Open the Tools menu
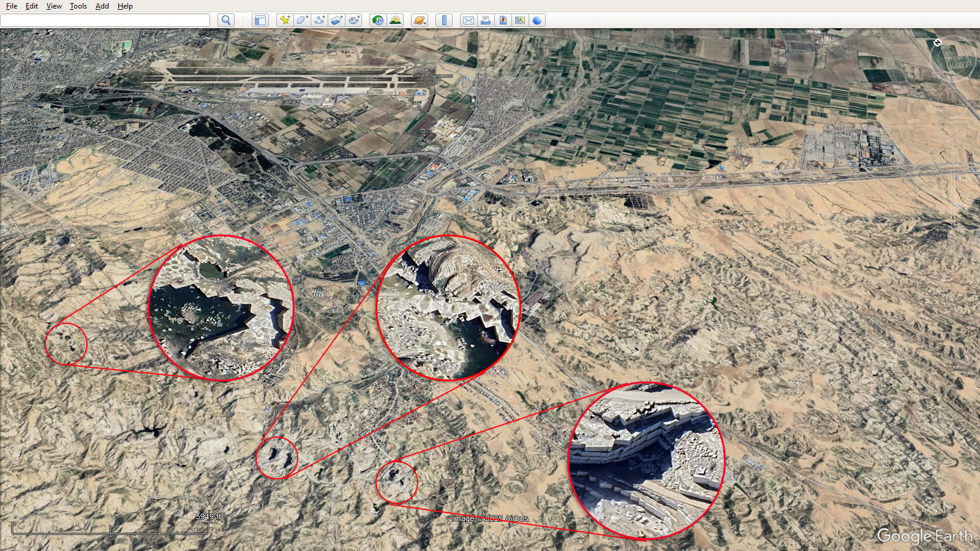 78,6
